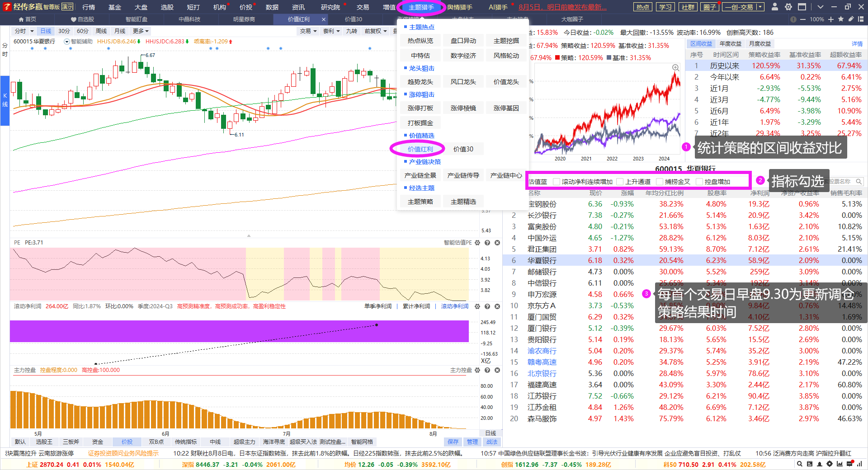Open messages chat icon in status bar
Image resolution: width=868 pixels, height=470 pixels.
(849, 464)
